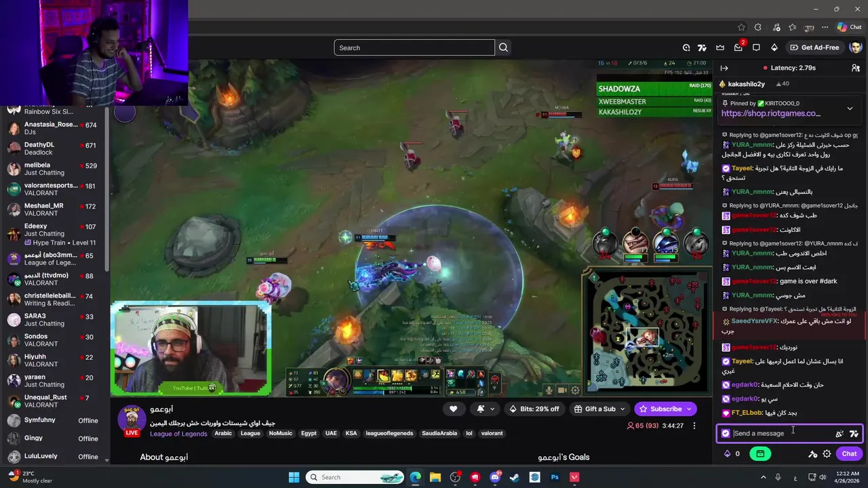Open chat moderation sword icon
868x488 pixels.
pos(812,454)
